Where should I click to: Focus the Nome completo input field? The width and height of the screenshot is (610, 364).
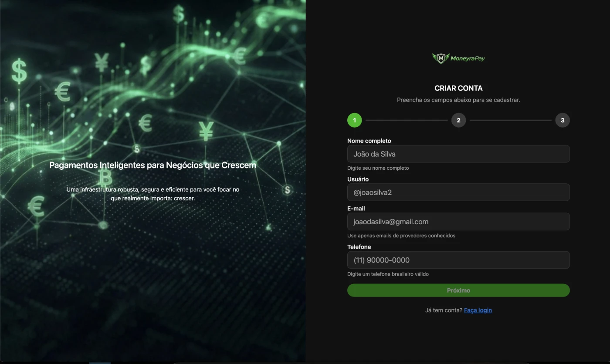point(458,154)
